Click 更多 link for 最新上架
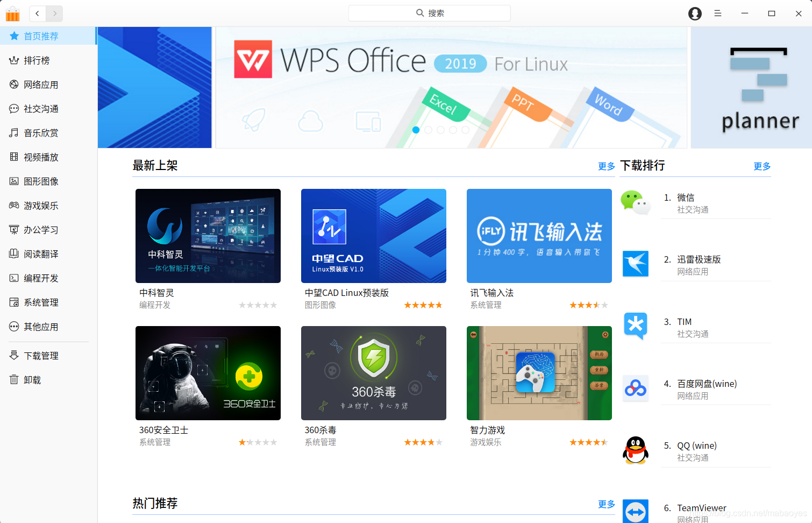 pyautogui.click(x=607, y=166)
